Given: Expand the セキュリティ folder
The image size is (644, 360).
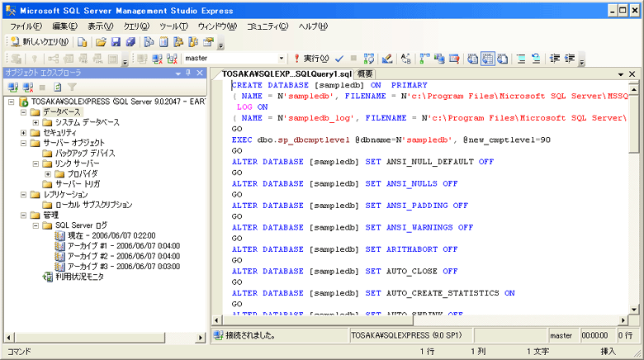Looking at the screenshot, I should (23, 132).
